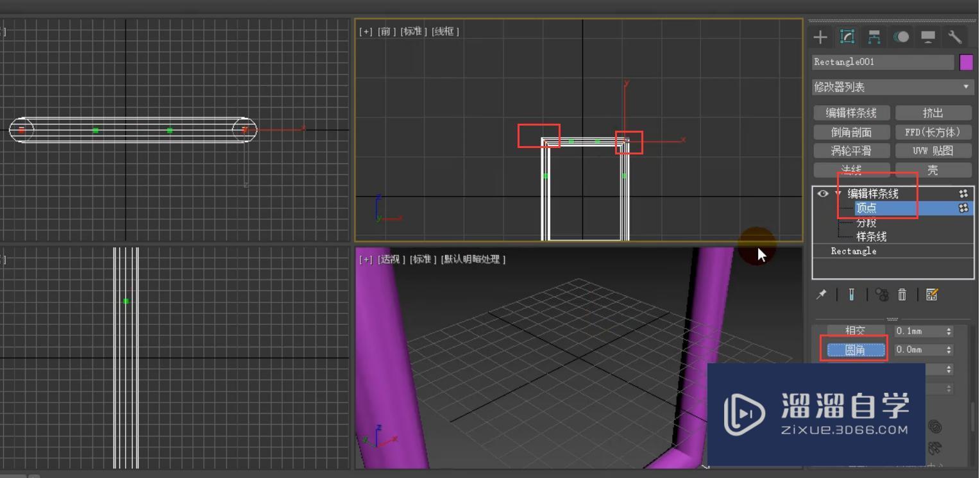Screen dimensions: 980x478
Task: Remove modifier using the trash icon
Action: [x=902, y=295]
